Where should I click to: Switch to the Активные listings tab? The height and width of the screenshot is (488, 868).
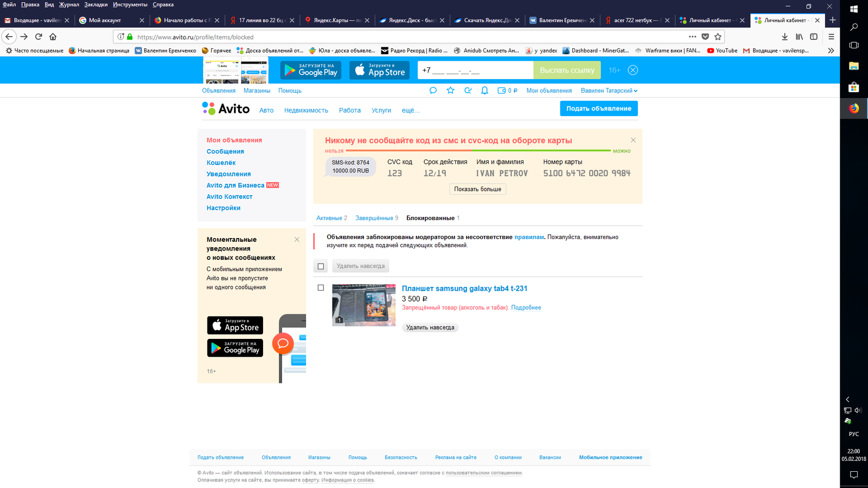331,218
